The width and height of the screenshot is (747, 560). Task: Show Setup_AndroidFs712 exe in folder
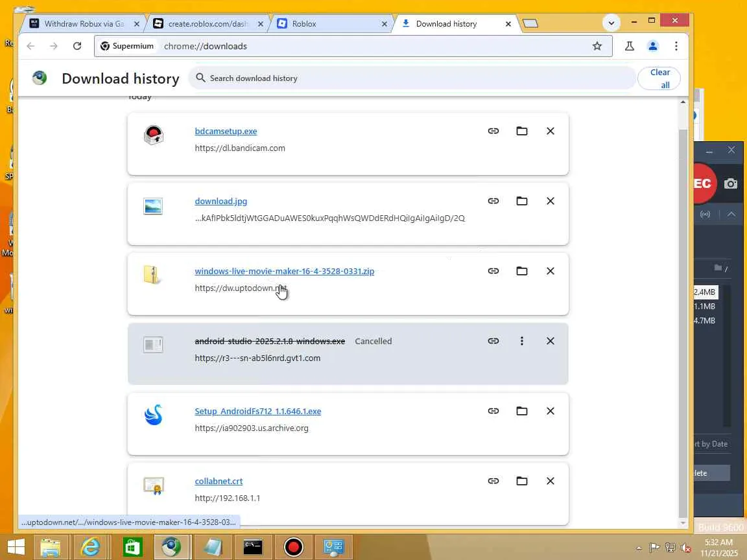point(521,411)
